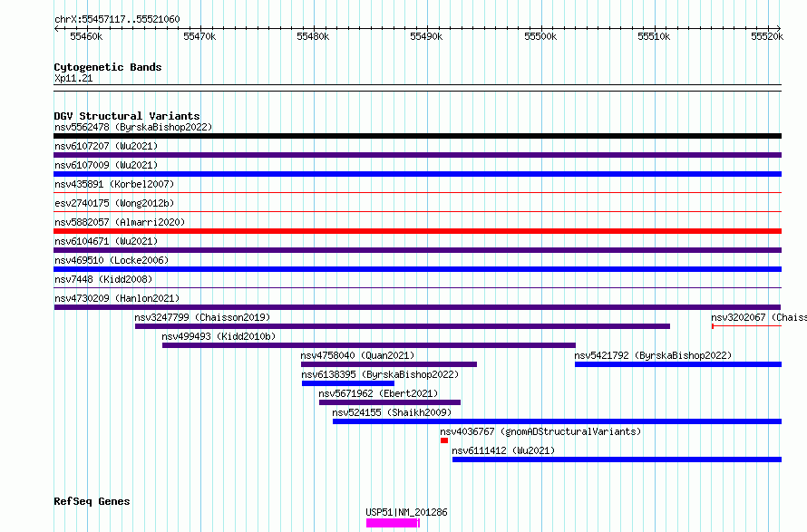The height and width of the screenshot is (532, 807).
Task: Click the ruler's left arrowhead
Action: (x=56, y=28)
